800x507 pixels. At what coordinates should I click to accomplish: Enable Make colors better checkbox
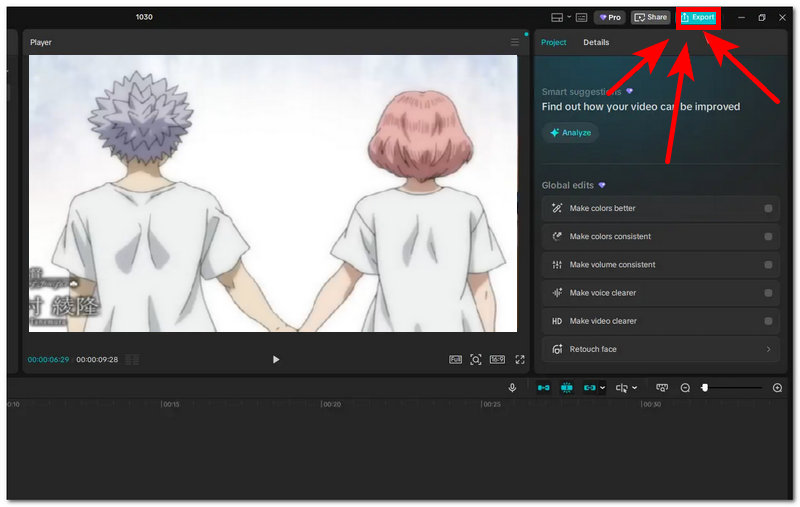(x=767, y=209)
